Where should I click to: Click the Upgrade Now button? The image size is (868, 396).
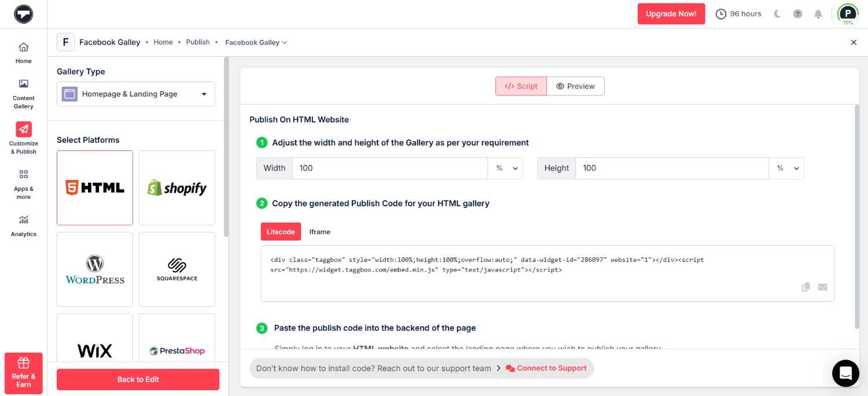coord(671,13)
